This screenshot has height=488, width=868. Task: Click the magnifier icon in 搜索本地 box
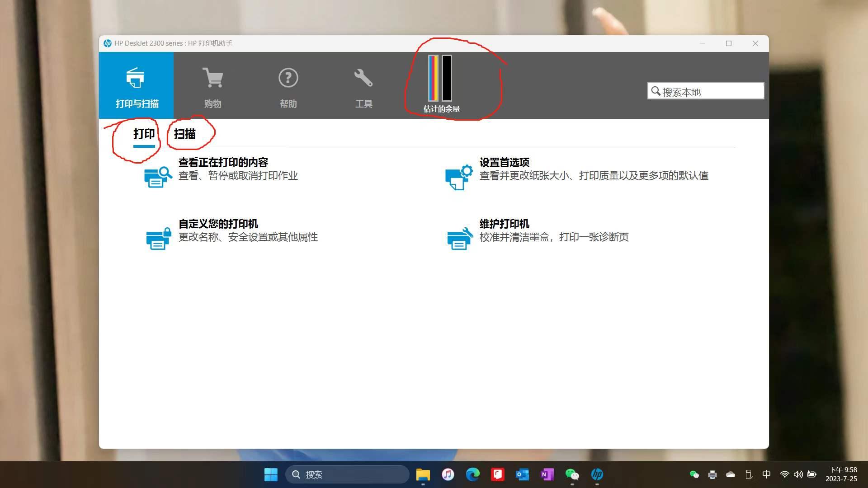[656, 91]
